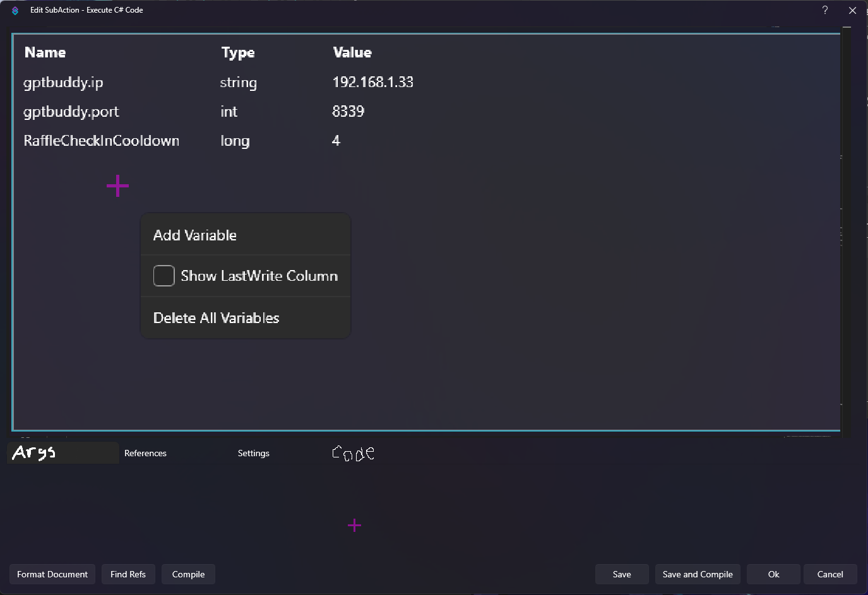
Task: Open the Settings tab
Action: click(254, 453)
